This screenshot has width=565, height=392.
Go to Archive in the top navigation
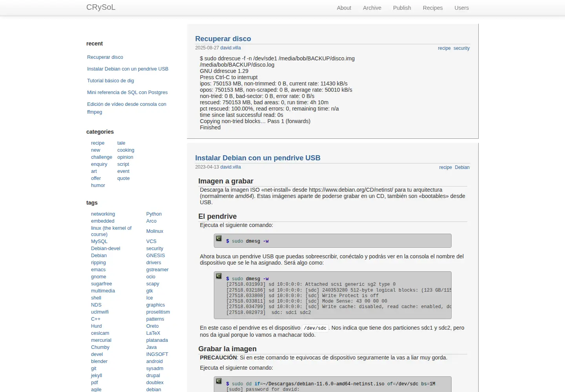372,8
